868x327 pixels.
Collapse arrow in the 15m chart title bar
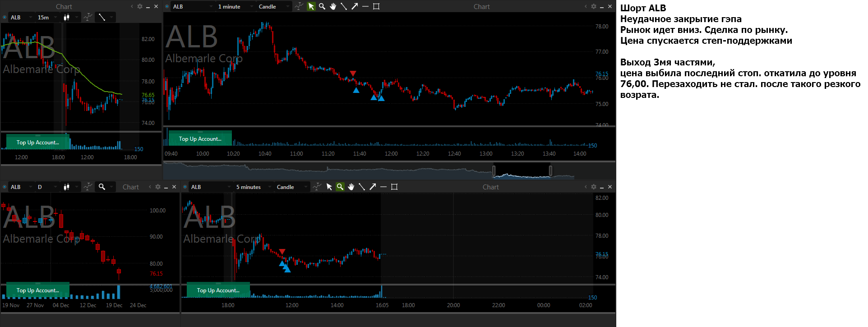(132, 6)
